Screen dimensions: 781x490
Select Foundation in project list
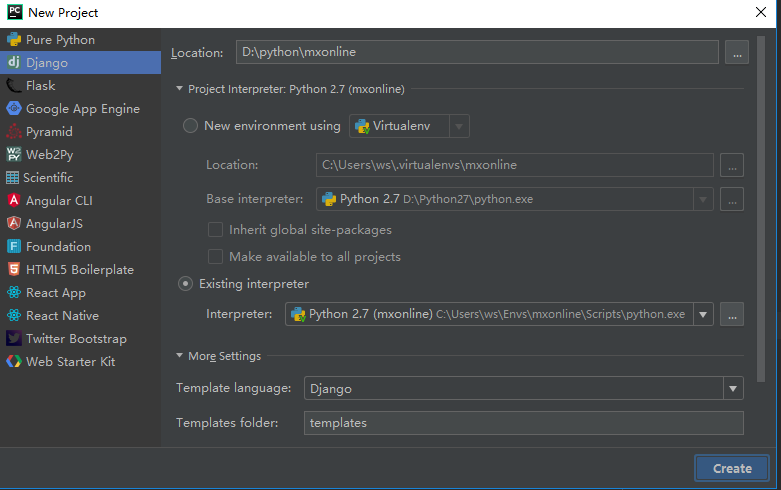pyautogui.click(x=80, y=246)
